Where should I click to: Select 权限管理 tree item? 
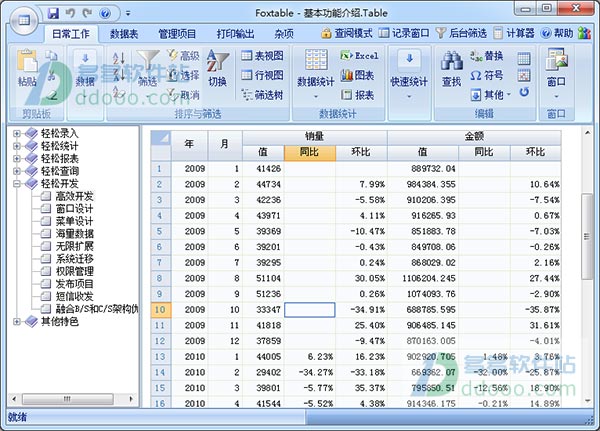pos(74,271)
